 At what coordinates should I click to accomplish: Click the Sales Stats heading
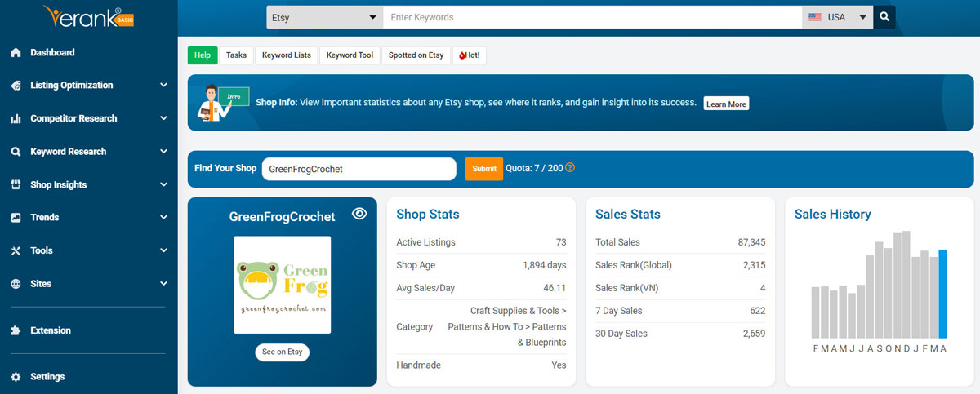pyautogui.click(x=628, y=214)
